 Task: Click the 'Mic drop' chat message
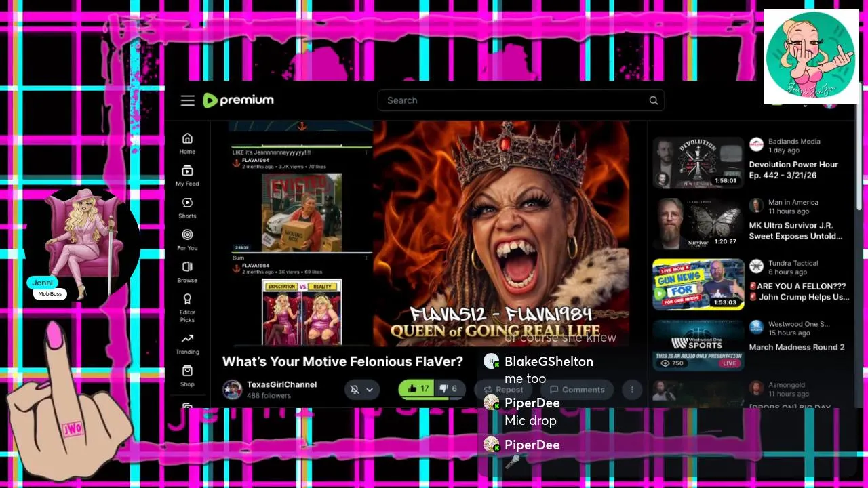(x=530, y=420)
